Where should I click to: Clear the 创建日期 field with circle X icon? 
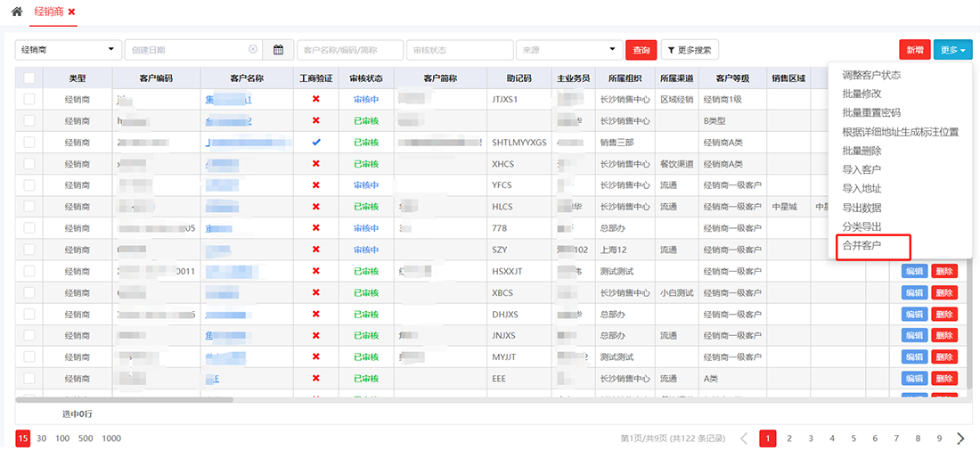pyautogui.click(x=253, y=50)
